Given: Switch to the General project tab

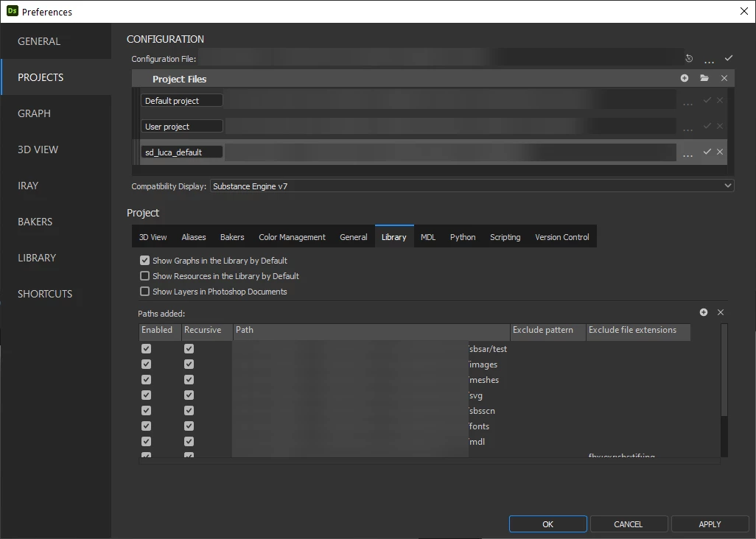Looking at the screenshot, I should (354, 237).
